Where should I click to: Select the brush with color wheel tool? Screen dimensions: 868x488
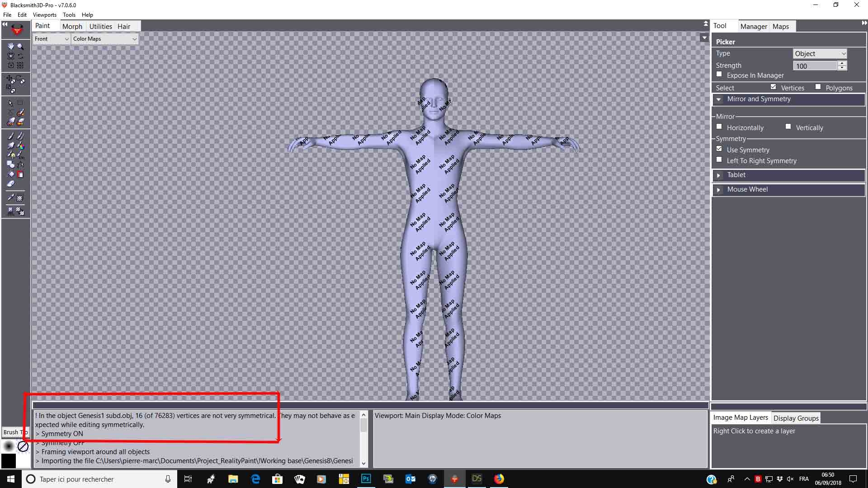[20, 145]
